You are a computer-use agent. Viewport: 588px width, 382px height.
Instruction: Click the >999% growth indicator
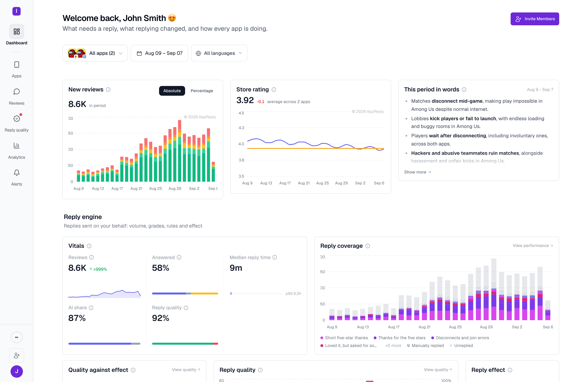[x=98, y=269]
